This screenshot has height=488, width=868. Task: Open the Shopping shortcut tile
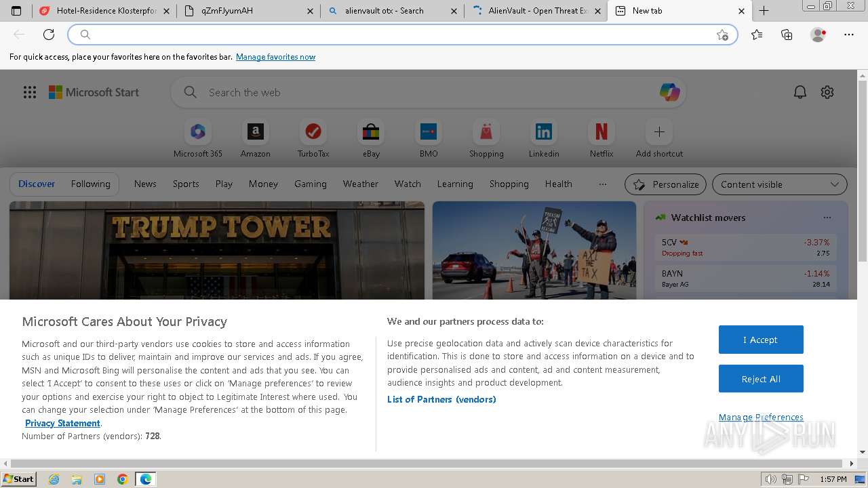tap(486, 138)
